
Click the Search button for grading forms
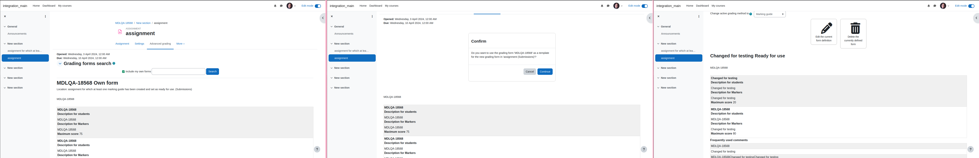coord(212,72)
